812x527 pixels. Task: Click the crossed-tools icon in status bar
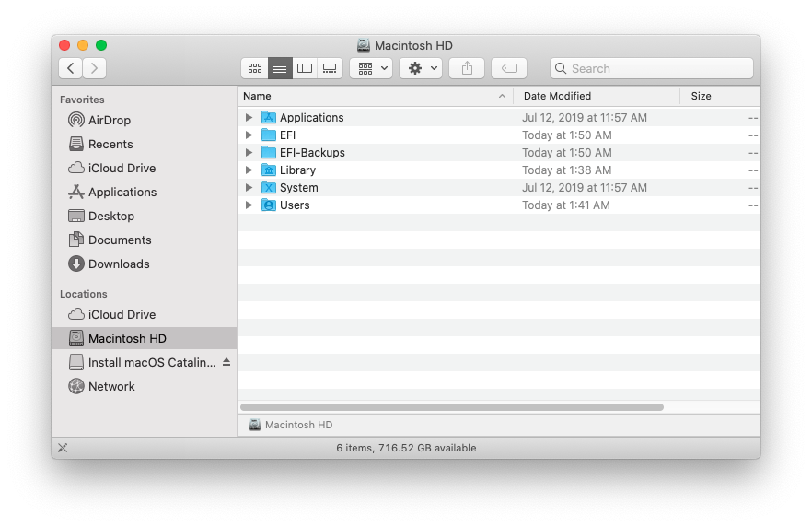[63, 448]
